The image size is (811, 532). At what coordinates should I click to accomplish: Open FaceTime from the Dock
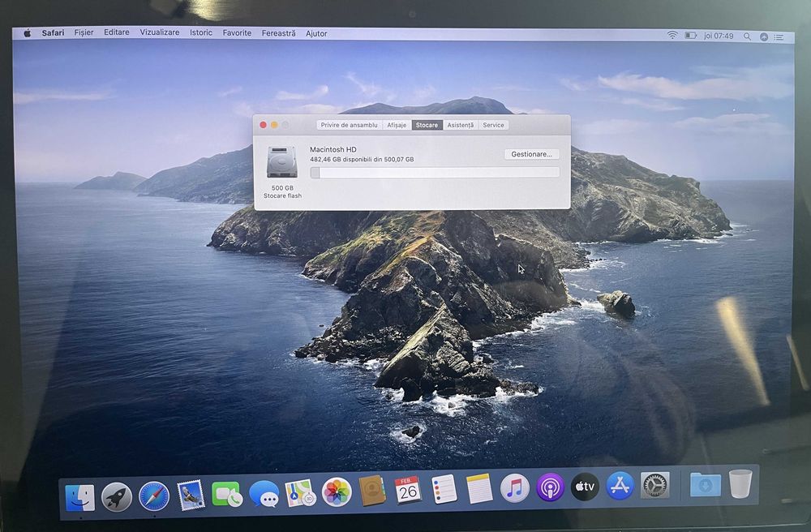(226, 494)
